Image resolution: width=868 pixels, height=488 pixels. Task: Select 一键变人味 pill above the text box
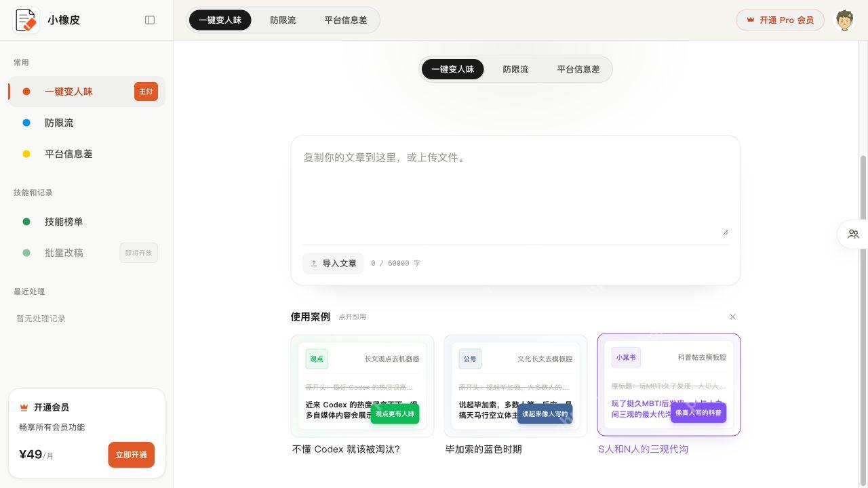point(452,69)
